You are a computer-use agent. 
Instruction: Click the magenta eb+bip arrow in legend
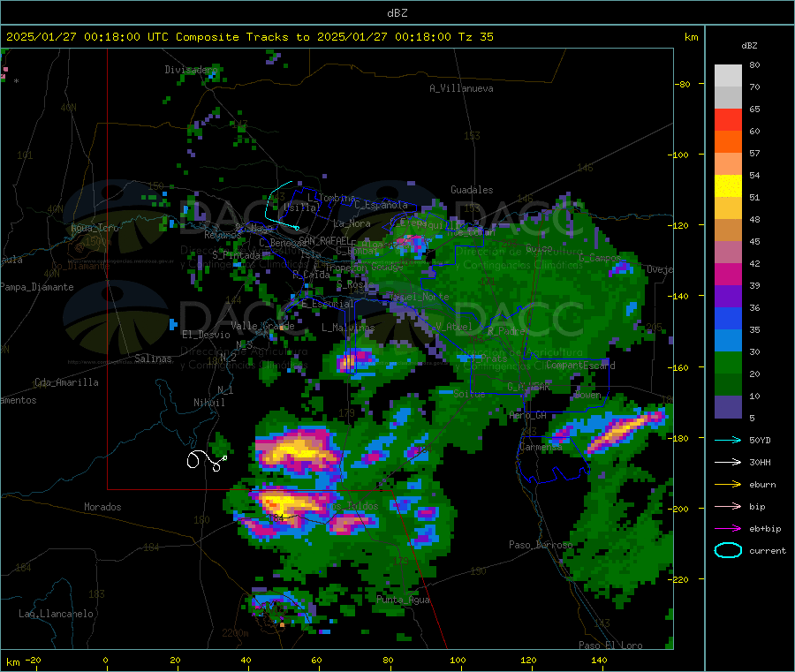(x=728, y=529)
